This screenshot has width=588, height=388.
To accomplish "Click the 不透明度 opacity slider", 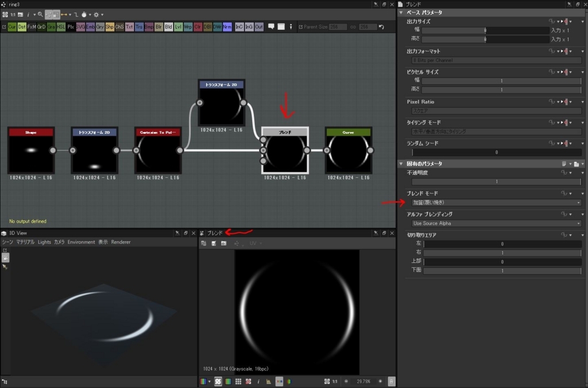I will [497, 182].
